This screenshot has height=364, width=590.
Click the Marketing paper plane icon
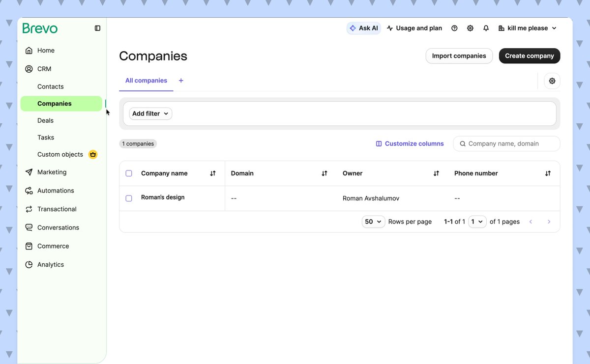pyautogui.click(x=29, y=172)
